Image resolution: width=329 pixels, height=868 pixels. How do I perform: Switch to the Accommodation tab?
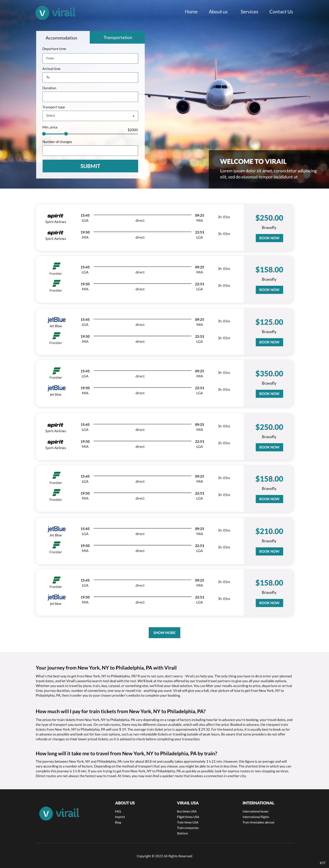click(61, 38)
